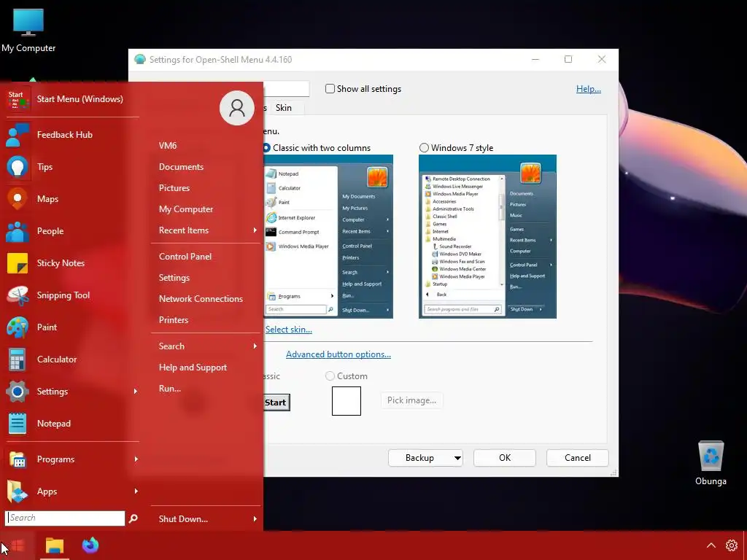The width and height of the screenshot is (747, 560).
Task: Open Calculator icon
Action: [18, 359]
